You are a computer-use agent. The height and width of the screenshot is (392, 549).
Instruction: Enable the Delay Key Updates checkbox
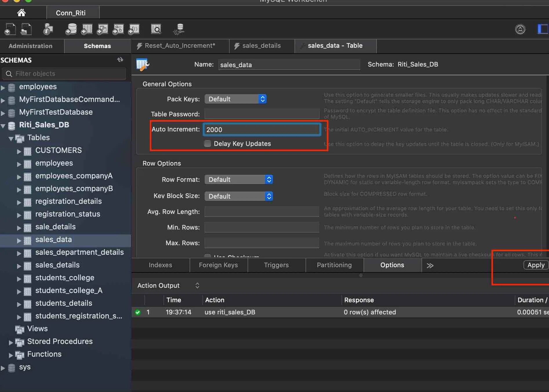tap(208, 144)
